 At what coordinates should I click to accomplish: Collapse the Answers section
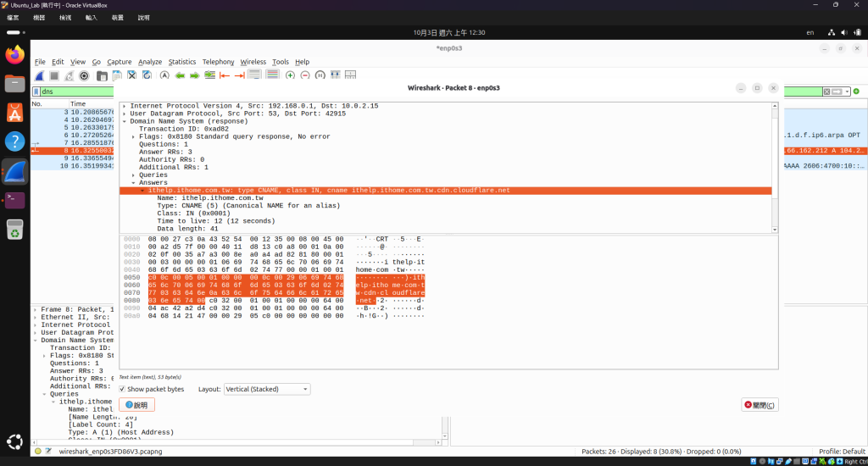(x=133, y=183)
